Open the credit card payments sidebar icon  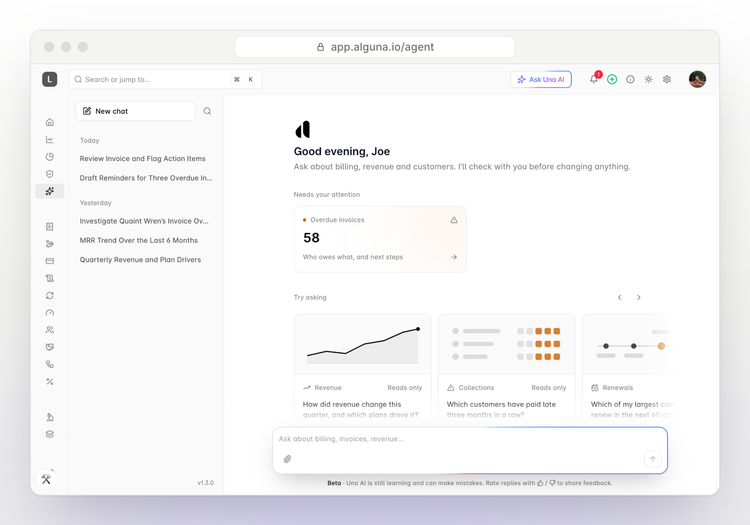pos(50,261)
